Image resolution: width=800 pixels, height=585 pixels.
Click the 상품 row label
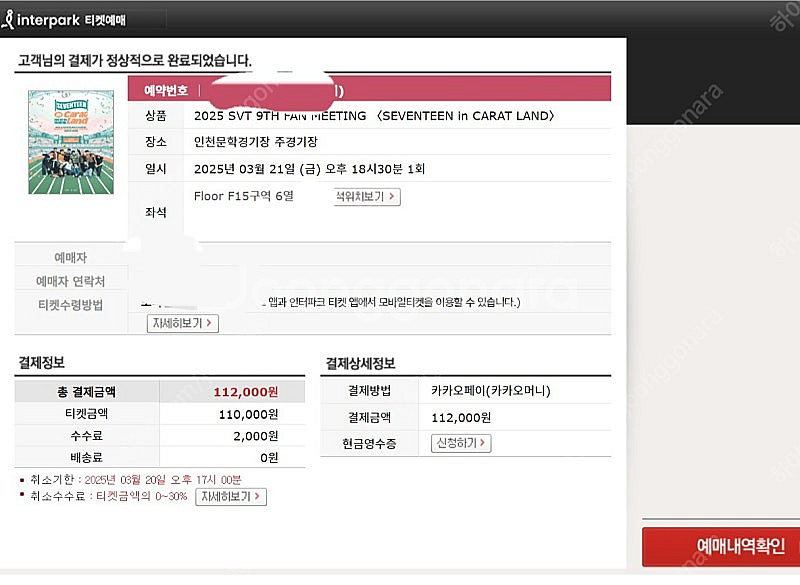pos(156,115)
